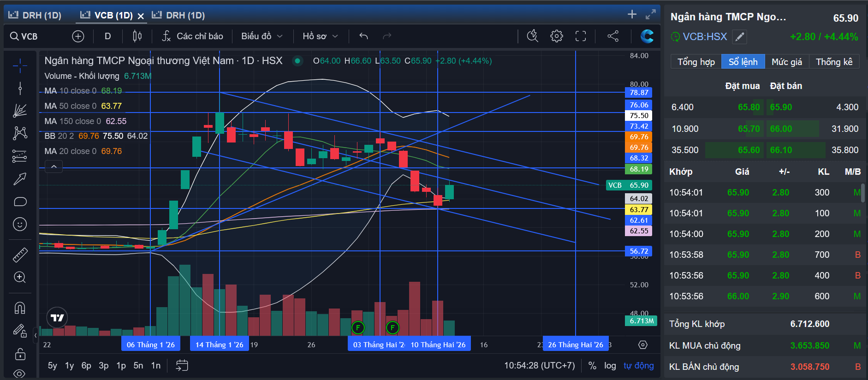The width and height of the screenshot is (868, 380).
Task: Click the TradingView logo on the chart
Action: click(57, 318)
